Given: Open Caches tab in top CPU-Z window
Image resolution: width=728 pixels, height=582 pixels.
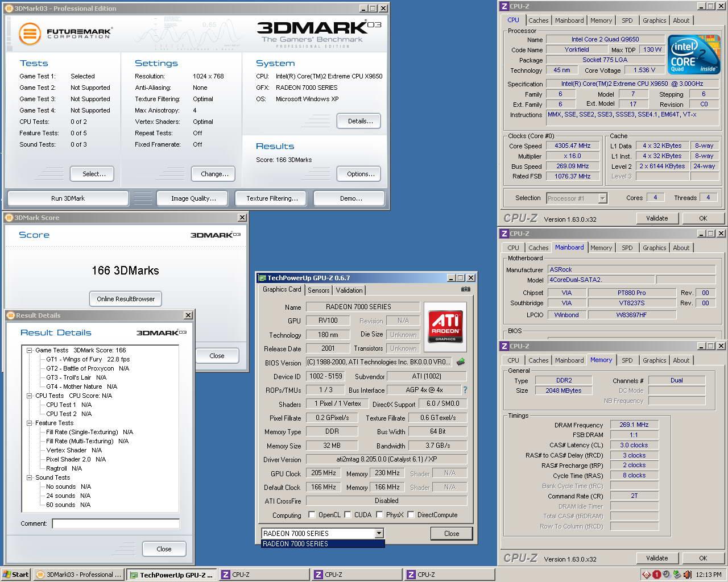Looking at the screenshot, I should (538, 20).
